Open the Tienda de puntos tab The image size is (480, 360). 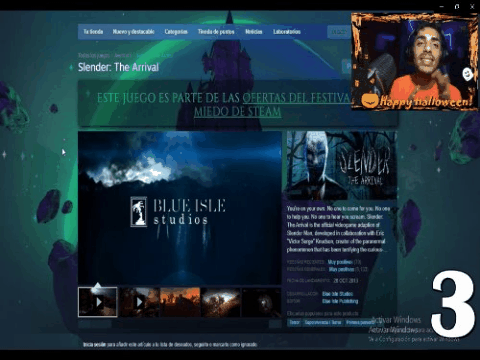pos(216,32)
